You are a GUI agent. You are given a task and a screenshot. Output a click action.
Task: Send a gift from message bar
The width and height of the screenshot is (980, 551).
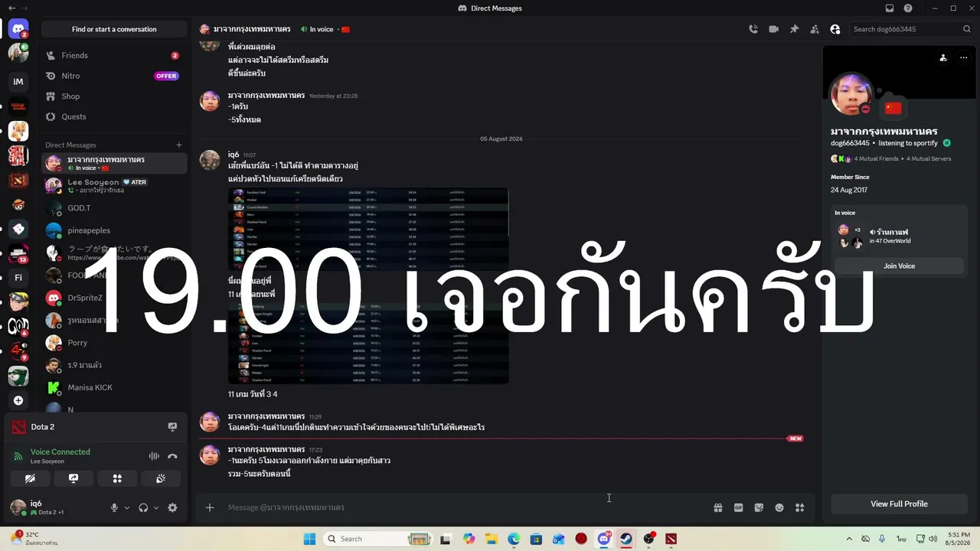[x=718, y=507]
